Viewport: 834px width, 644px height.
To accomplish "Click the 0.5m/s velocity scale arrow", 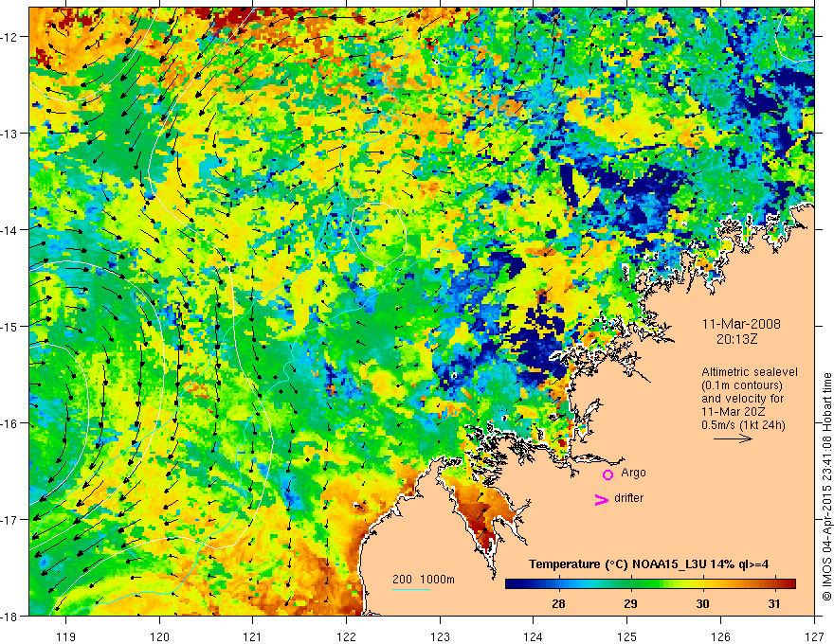I will click(x=733, y=438).
